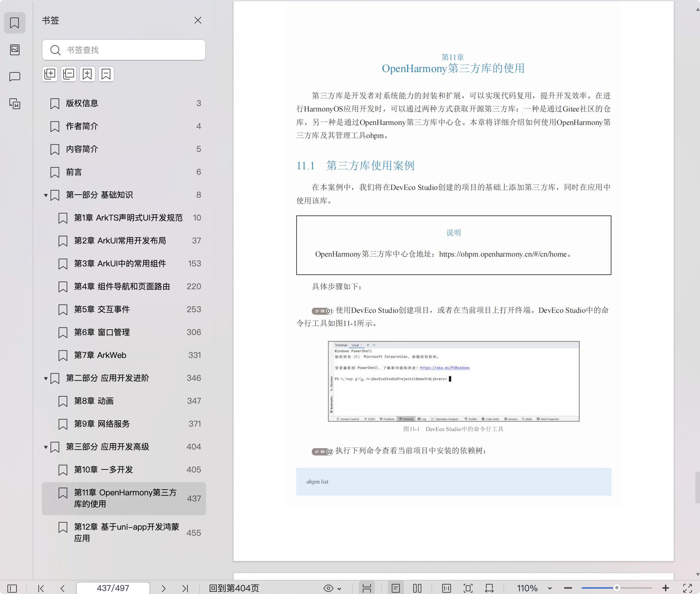Image resolution: width=700 pixels, height=594 pixels.
Task: Click the add bookmark icon
Action: click(87, 74)
